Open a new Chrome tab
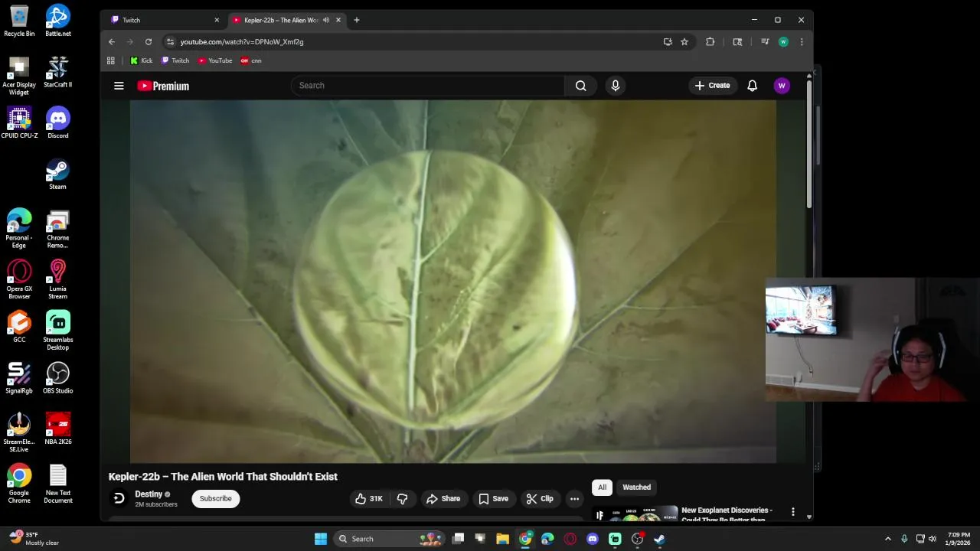980x551 pixels. [356, 20]
